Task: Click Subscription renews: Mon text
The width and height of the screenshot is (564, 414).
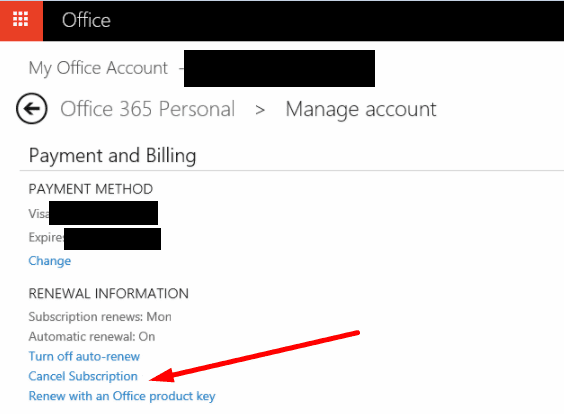Action: click(x=100, y=317)
